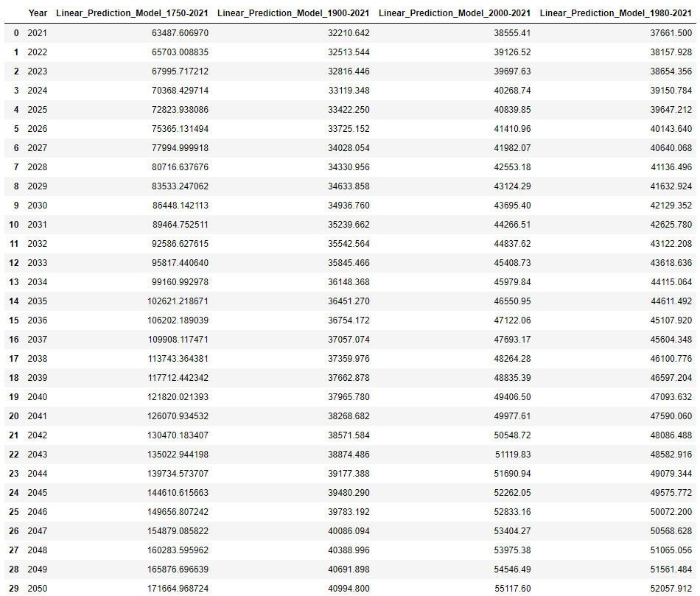
Task: Select the row index 0
Action: tap(15, 33)
